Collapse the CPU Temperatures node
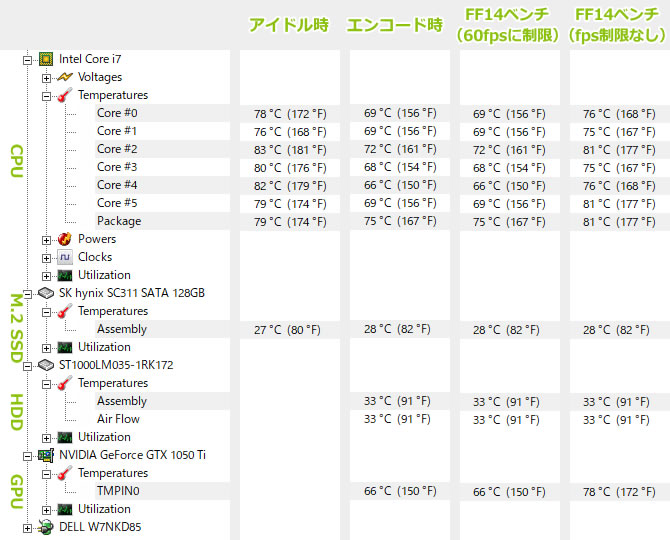The height and width of the screenshot is (540, 670). (46, 96)
